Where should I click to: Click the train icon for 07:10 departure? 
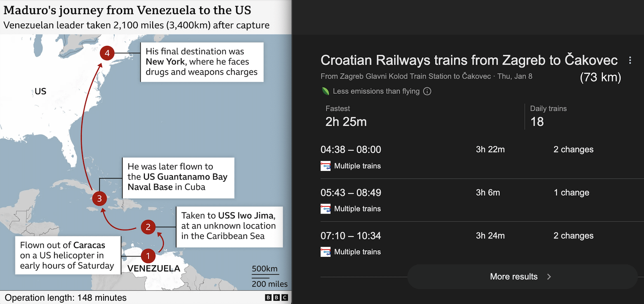(x=326, y=252)
